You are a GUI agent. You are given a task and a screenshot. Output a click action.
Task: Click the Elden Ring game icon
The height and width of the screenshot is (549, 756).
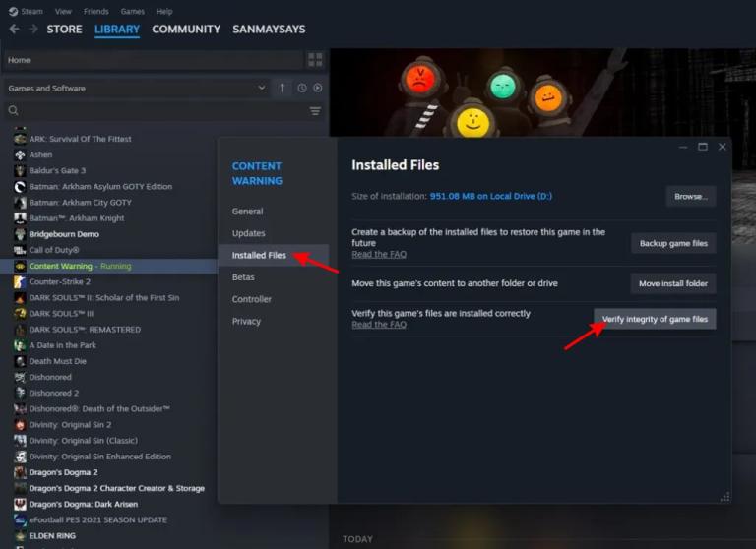(x=20, y=536)
